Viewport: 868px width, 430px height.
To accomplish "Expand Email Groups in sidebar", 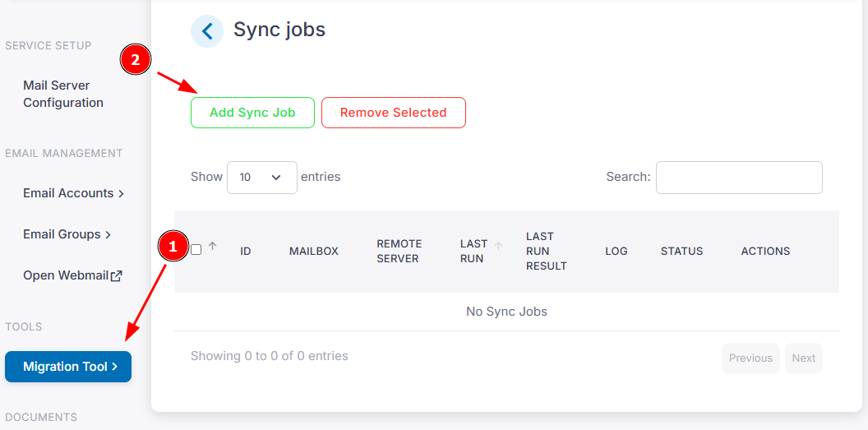I will click(x=67, y=234).
